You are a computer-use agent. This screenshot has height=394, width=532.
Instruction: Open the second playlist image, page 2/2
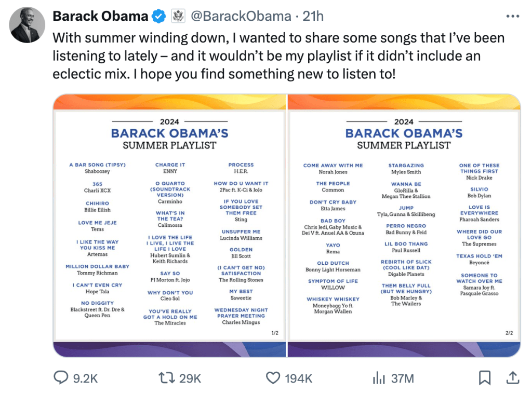click(x=404, y=225)
